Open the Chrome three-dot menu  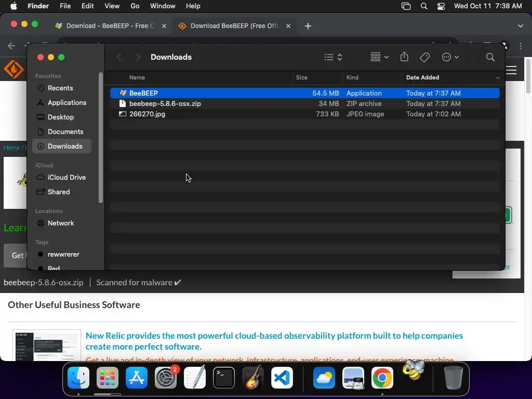point(521,46)
